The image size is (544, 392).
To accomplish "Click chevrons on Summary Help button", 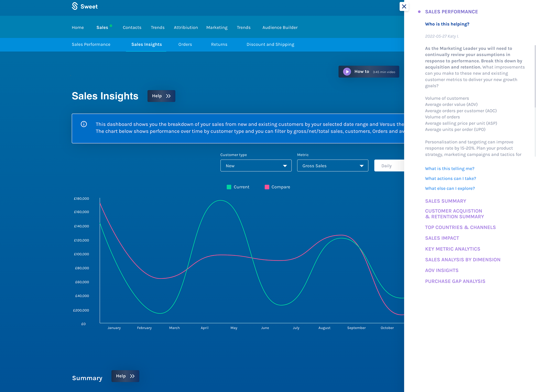I will coord(132,376).
